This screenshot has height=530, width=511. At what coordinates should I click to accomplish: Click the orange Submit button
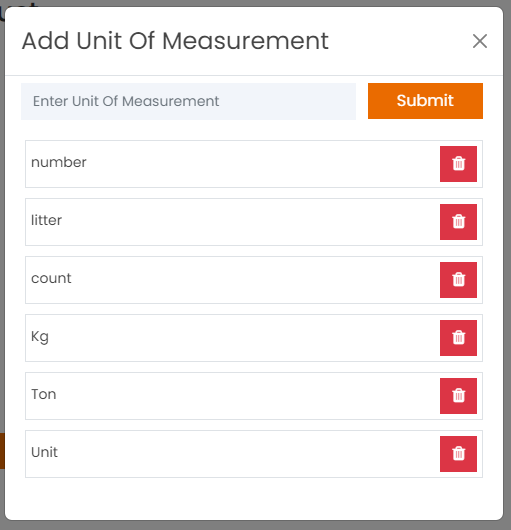(425, 101)
